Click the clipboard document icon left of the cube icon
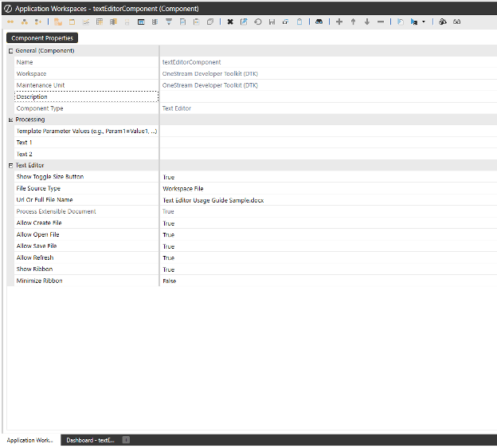497x448 pixels. (x=196, y=22)
